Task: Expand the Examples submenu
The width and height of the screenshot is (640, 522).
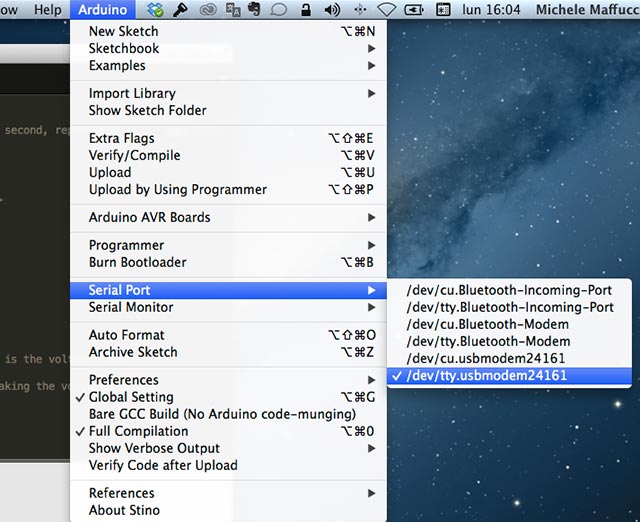Action: point(117,65)
